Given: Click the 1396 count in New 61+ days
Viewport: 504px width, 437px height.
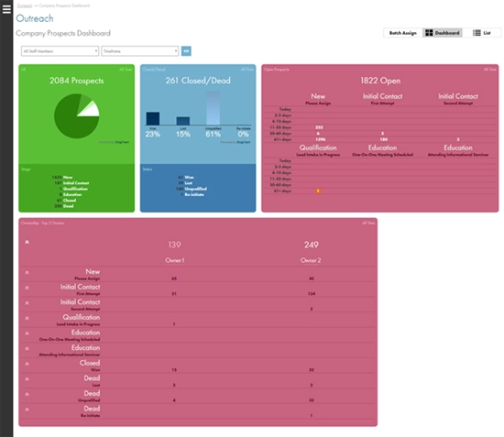Looking at the screenshot, I should [320, 139].
